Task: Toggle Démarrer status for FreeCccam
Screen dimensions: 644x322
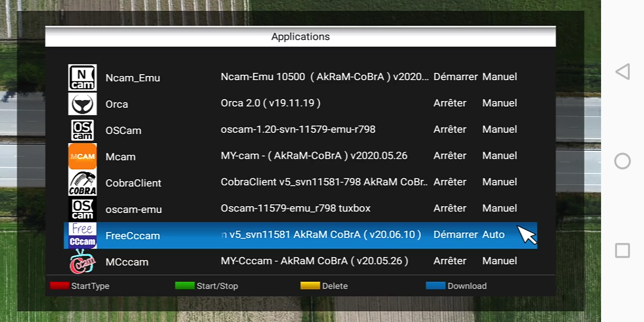Action: (455, 235)
